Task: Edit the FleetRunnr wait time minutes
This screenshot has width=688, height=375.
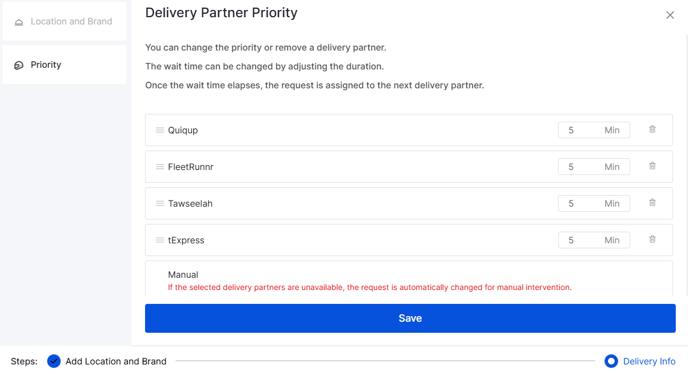Action: [594, 167]
